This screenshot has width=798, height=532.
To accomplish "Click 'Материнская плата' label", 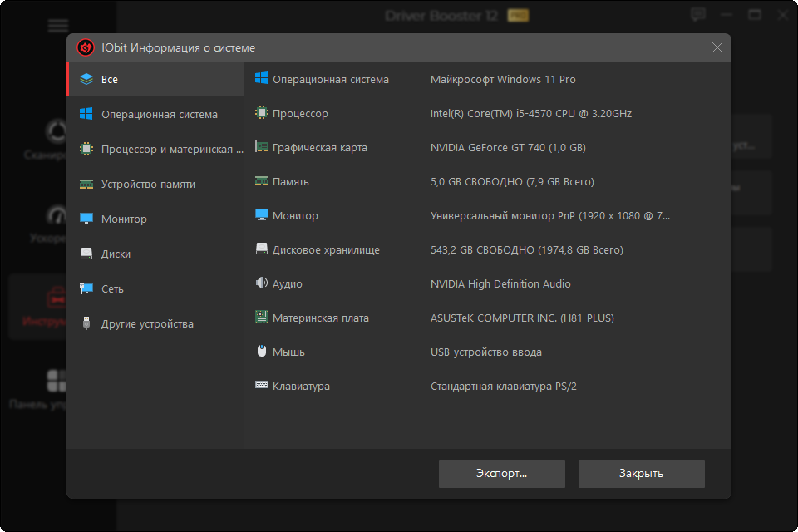I will pyautogui.click(x=321, y=318).
